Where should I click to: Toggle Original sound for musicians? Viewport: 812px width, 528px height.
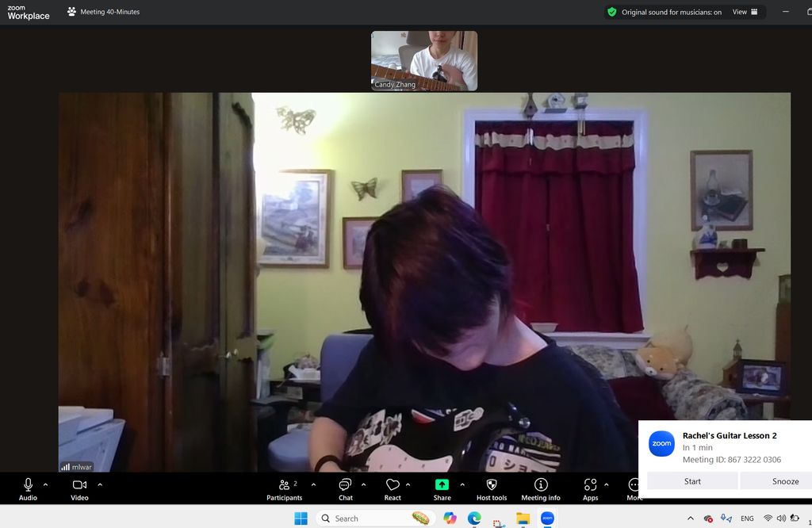click(664, 12)
